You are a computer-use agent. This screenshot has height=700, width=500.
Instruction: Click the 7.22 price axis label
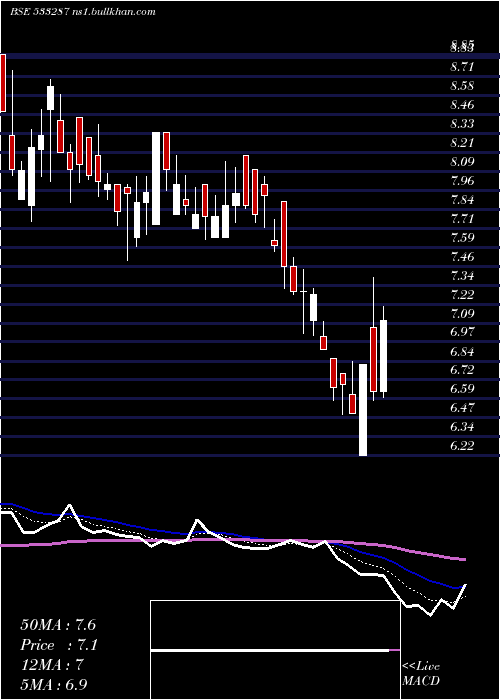tap(462, 295)
